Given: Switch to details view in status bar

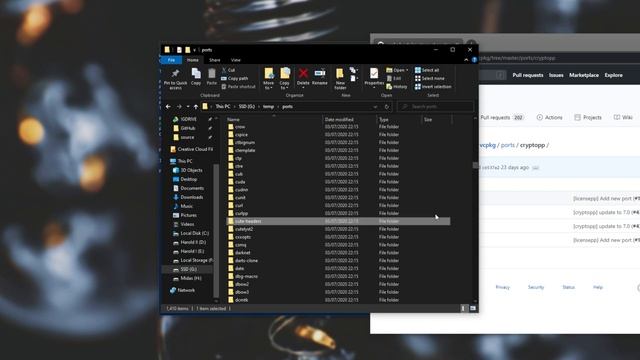Looking at the screenshot, I should (463, 309).
